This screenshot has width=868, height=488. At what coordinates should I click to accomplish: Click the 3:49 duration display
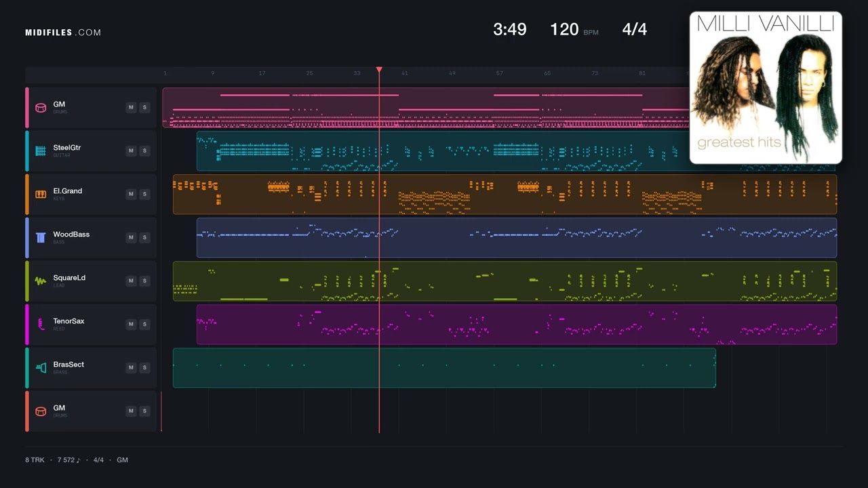510,29
